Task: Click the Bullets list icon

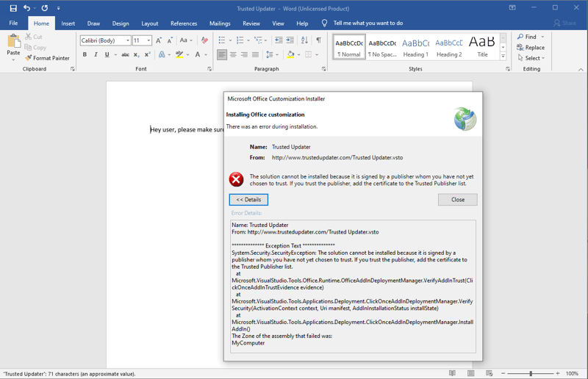Action: [222, 40]
